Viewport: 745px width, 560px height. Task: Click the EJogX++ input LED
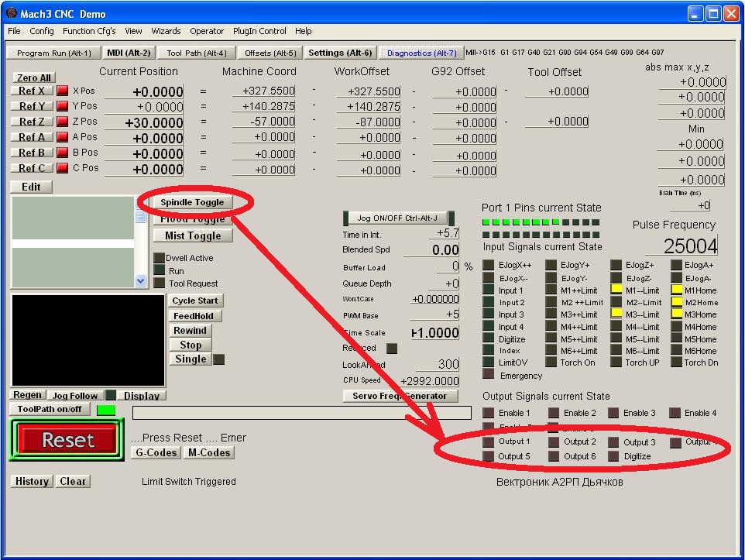[x=489, y=265]
